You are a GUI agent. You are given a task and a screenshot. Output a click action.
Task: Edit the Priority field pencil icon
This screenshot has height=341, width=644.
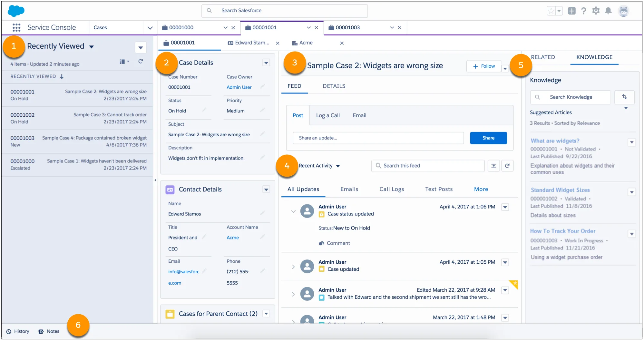pyautogui.click(x=263, y=111)
